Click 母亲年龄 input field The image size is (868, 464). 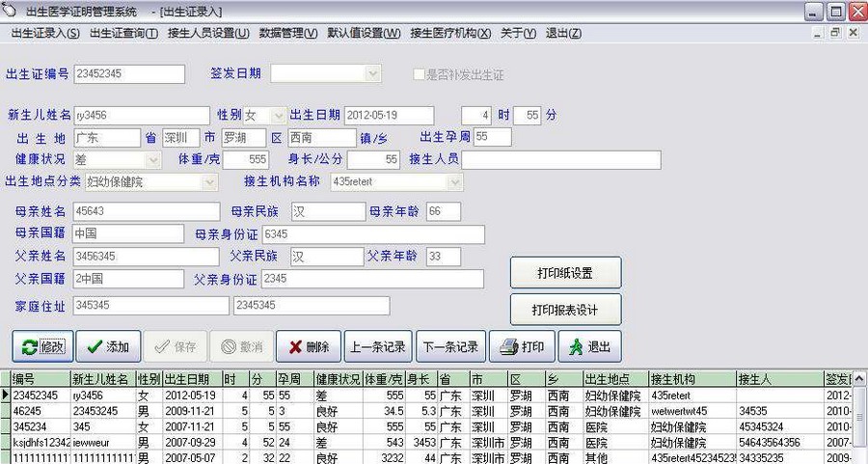[x=444, y=211]
